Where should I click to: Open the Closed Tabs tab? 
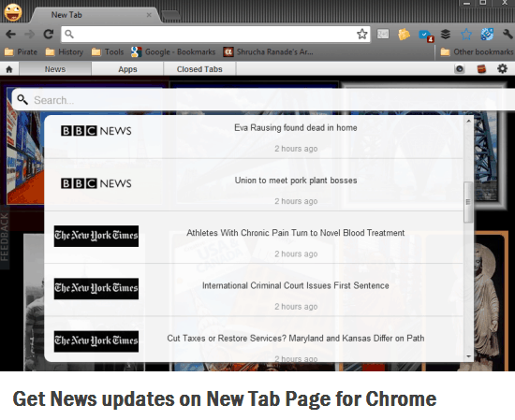(x=199, y=69)
